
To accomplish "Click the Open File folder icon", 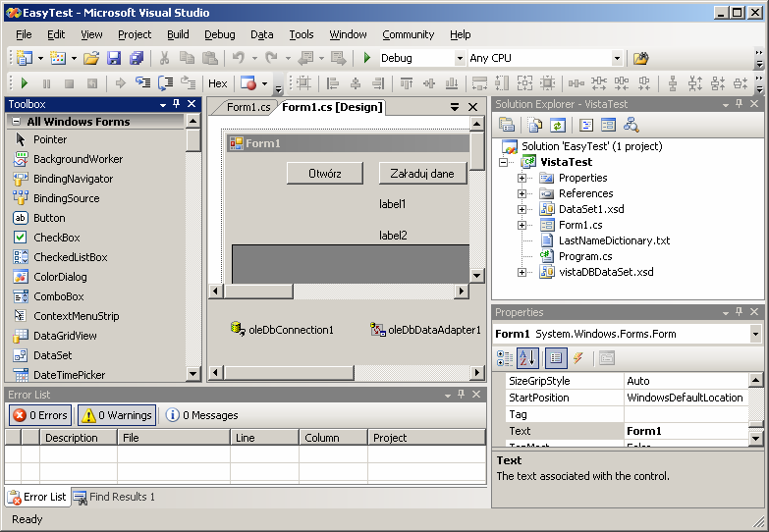I will click(x=91, y=58).
